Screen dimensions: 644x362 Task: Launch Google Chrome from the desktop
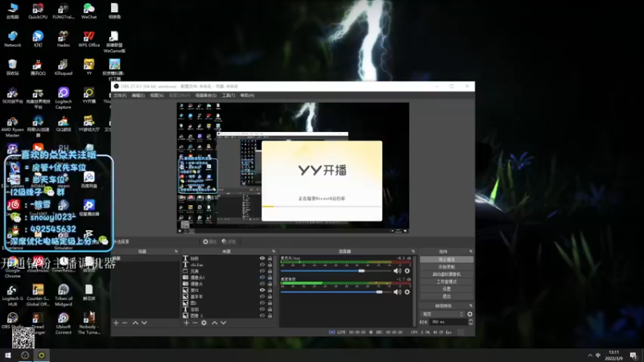pyautogui.click(x=12, y=268)
